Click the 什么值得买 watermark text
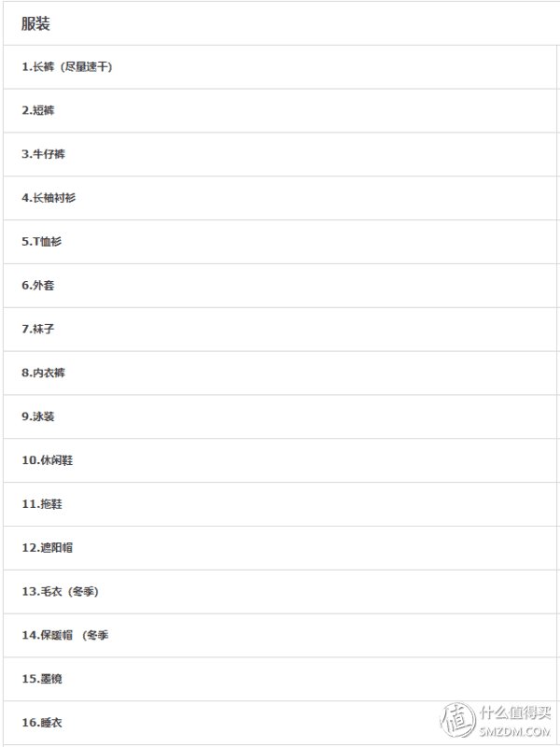The height and width of the screenshot is (747, 560). coord(515,712)
